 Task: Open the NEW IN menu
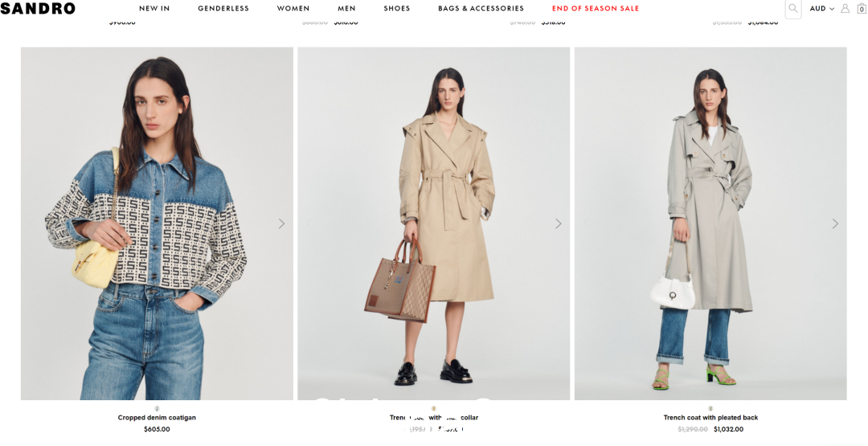[154, 8]
